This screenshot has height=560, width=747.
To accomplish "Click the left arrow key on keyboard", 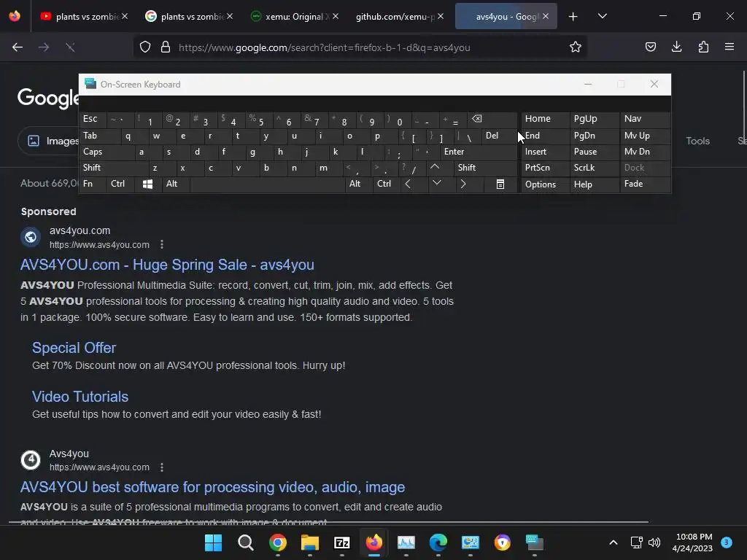I will (409, 184).
